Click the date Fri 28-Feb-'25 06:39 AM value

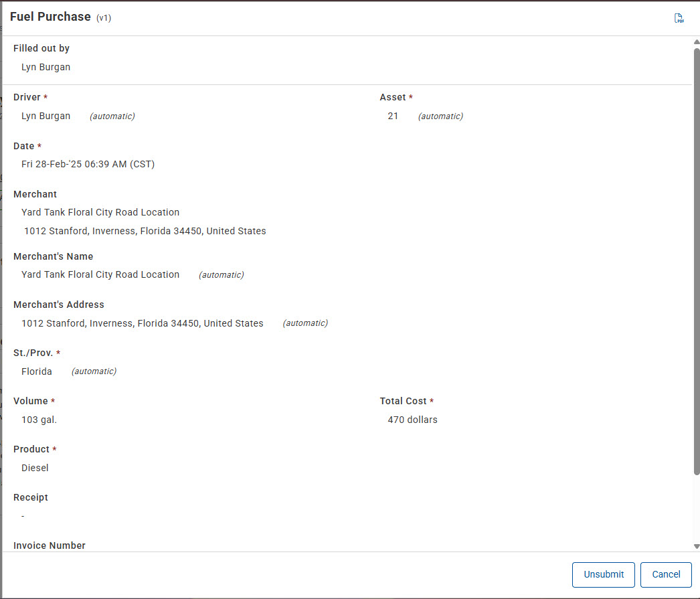[88, 164]
